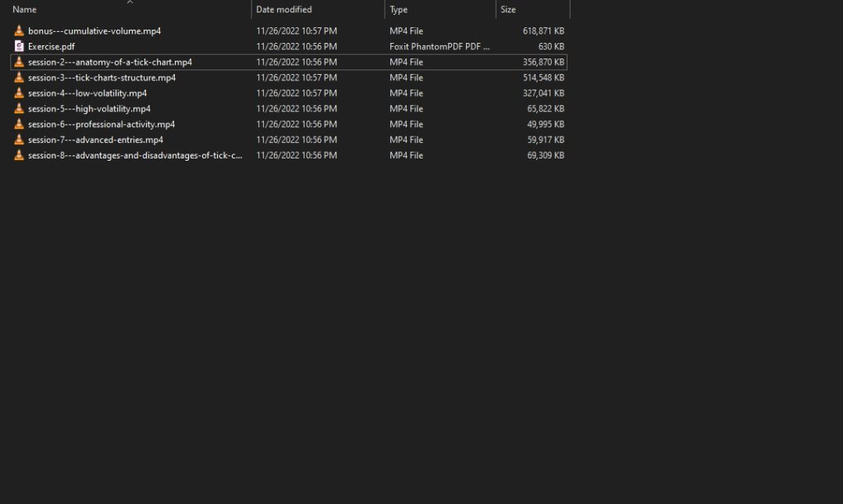Image resolution: width=843 pixels, height=504 pixels.
Task: Click VLC icon of bonus---cumulative-volume.mp4
Action: [20, 31]
